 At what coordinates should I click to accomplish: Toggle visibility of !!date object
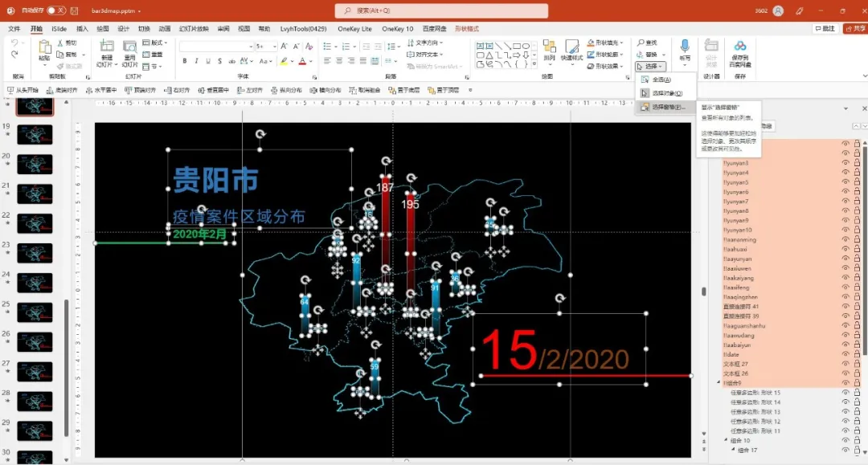click(x=845, y=354)
